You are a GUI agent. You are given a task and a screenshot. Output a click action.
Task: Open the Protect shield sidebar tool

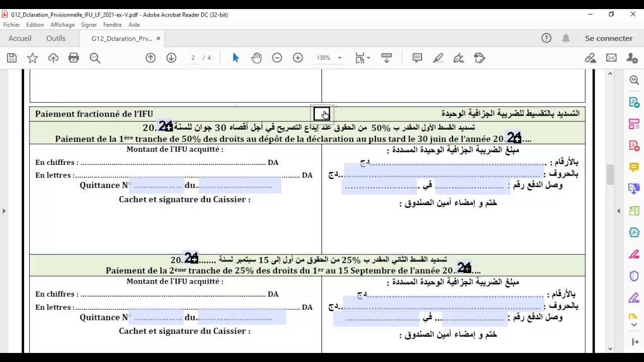(634, 276)
